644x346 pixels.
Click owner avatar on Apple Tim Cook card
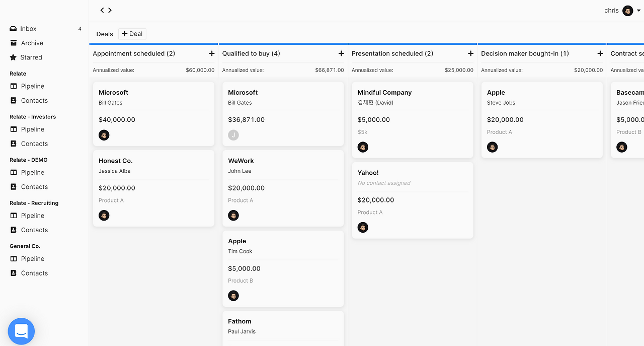(233, 296)
